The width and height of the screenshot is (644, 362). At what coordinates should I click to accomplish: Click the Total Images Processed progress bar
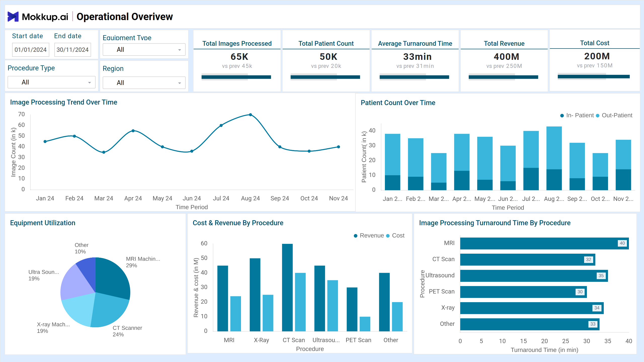pos(236,77)
